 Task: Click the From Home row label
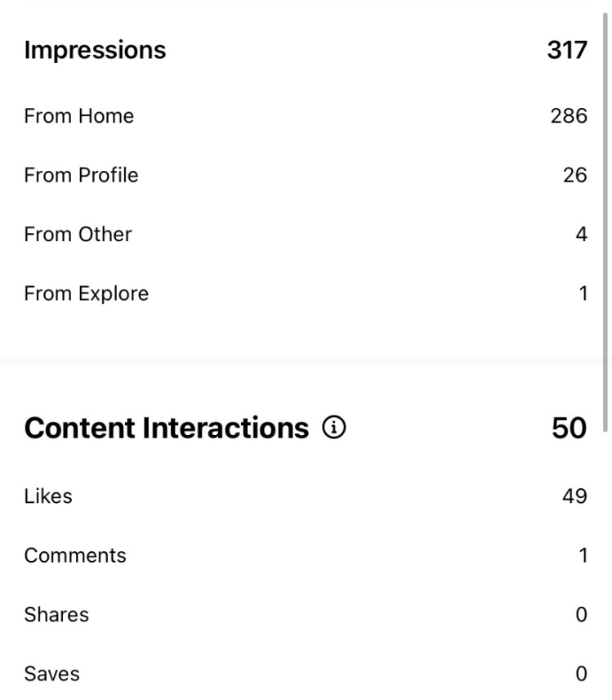click(78, 116)
